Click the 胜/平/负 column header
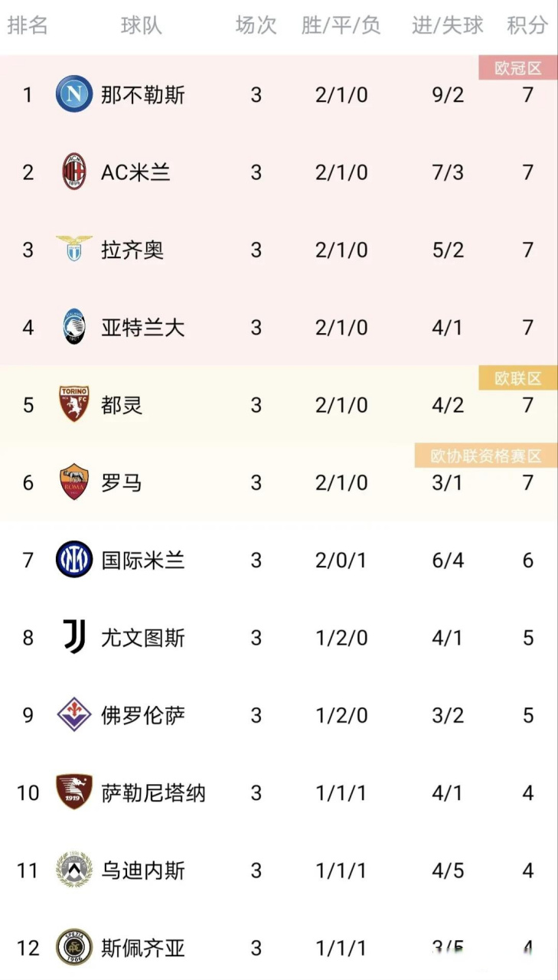The width and height of the screenshot is (558, 980). pos(341,25)
